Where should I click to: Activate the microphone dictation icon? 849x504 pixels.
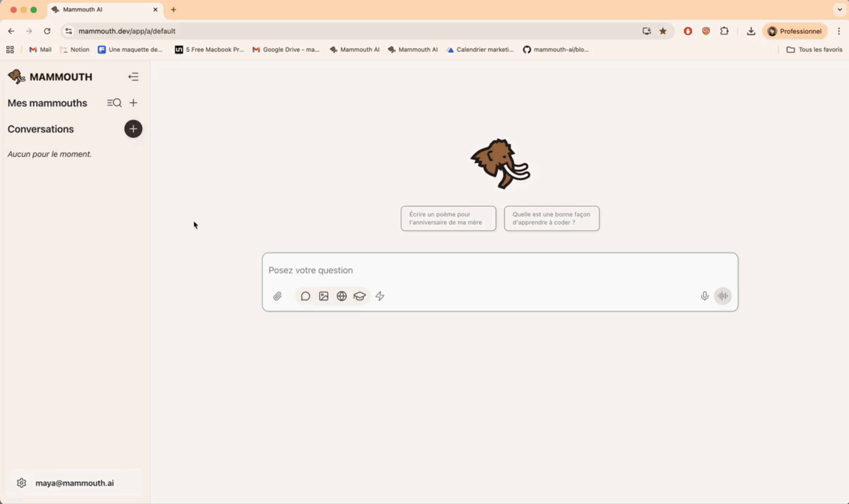(704, 296)
